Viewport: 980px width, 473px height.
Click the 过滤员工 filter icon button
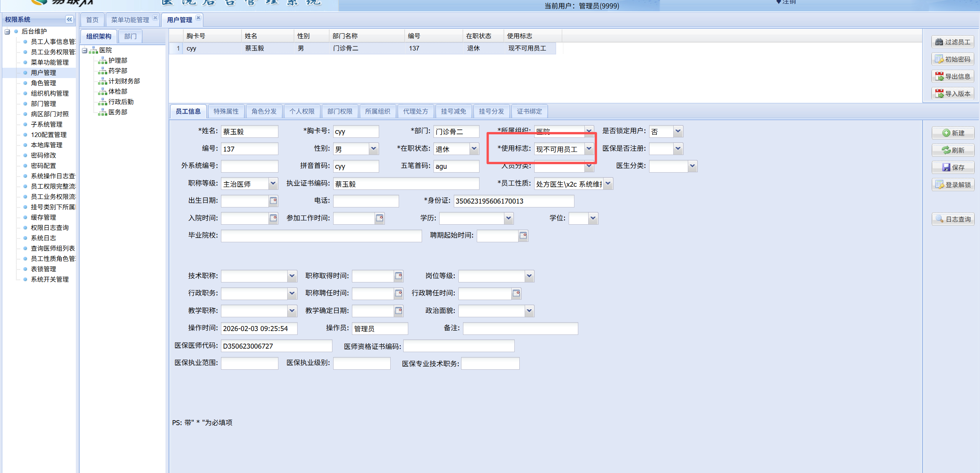[x=939, y=42]
